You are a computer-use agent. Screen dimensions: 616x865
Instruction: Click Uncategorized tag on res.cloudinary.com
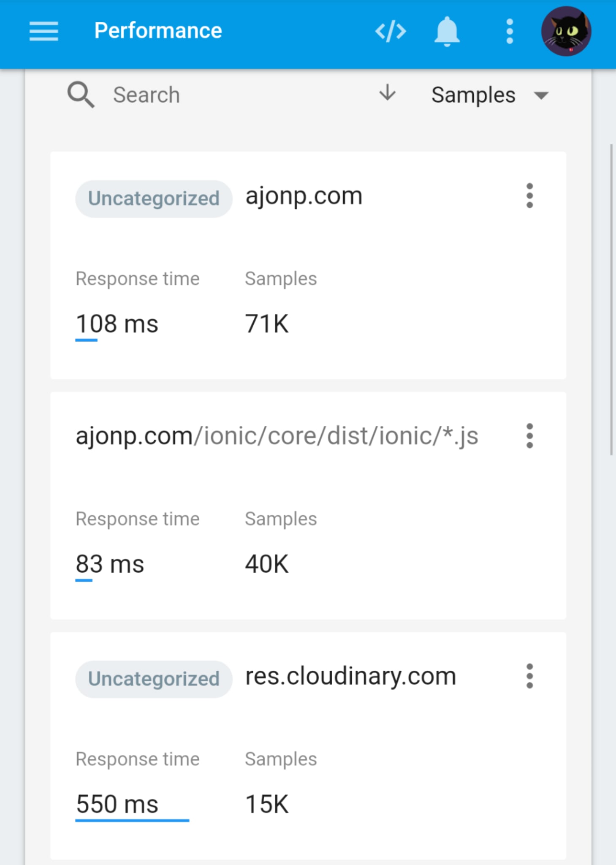tap(154, 679)
